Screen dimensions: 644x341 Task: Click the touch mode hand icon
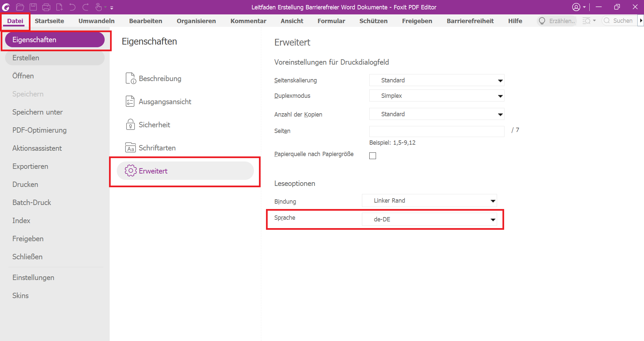point(99,7)
